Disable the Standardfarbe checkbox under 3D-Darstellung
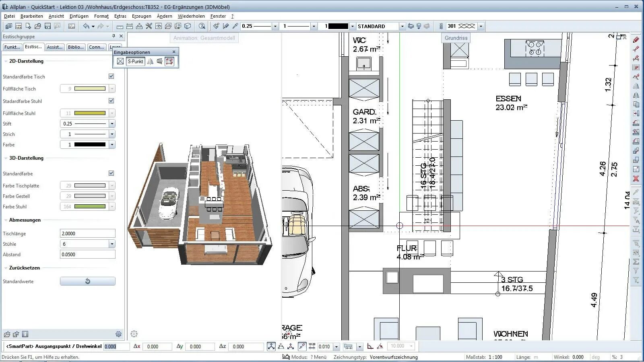This screenshot has height=362, width=644. click(111, 173)
